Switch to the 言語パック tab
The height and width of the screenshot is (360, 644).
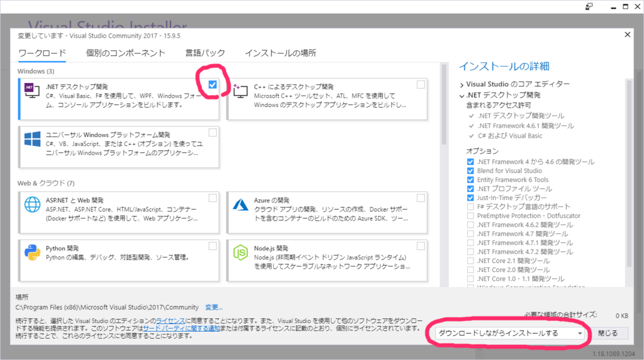(205, 53)
